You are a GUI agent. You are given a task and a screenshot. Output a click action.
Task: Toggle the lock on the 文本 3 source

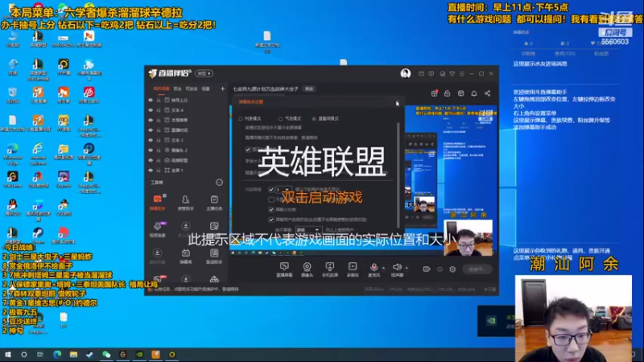pos(159,140)
